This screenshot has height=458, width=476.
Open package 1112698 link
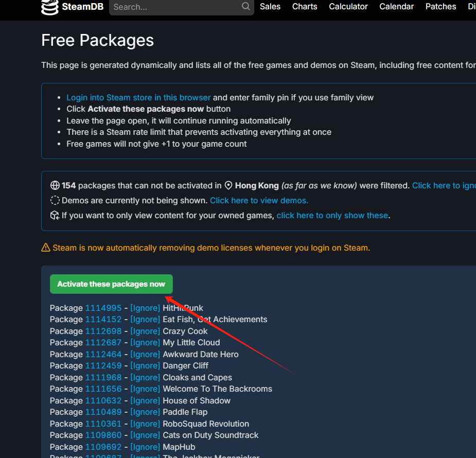click(x=103, y=331)
